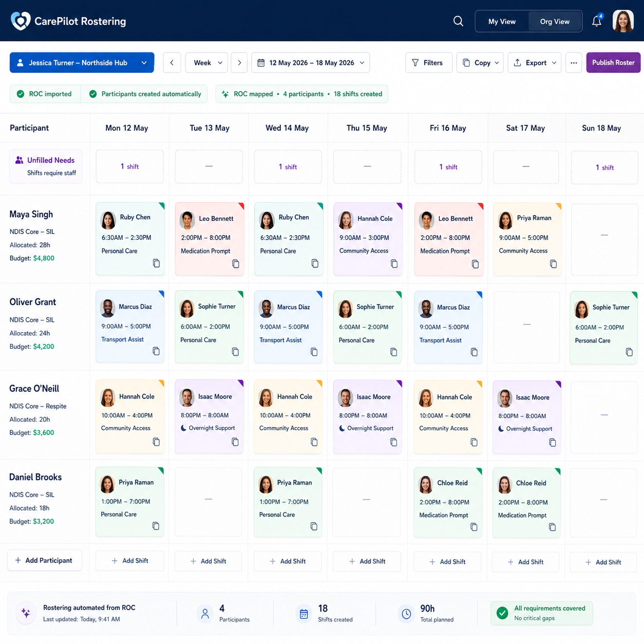Copy Maya Singh's Thursday Hannah Cole shift

click(394, 264)
